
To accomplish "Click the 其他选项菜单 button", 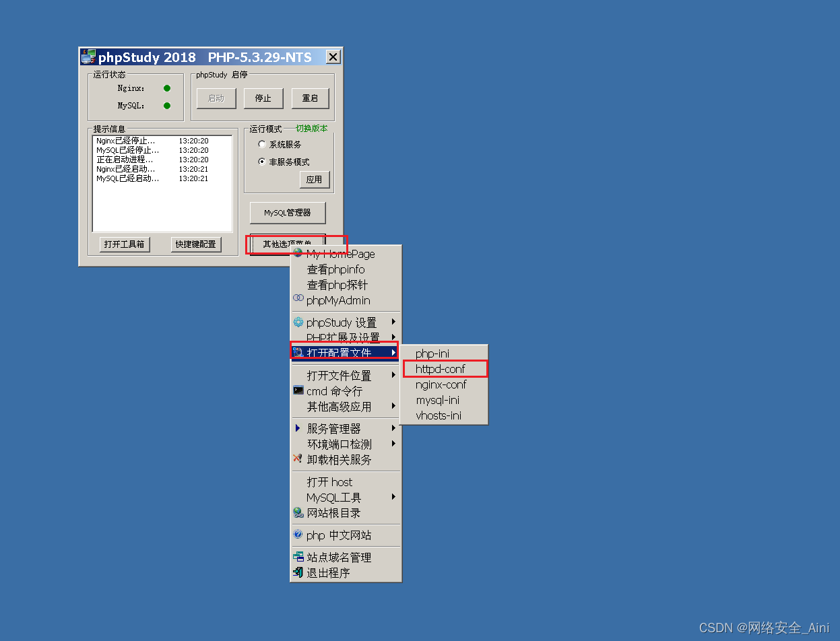I will 288,244.
